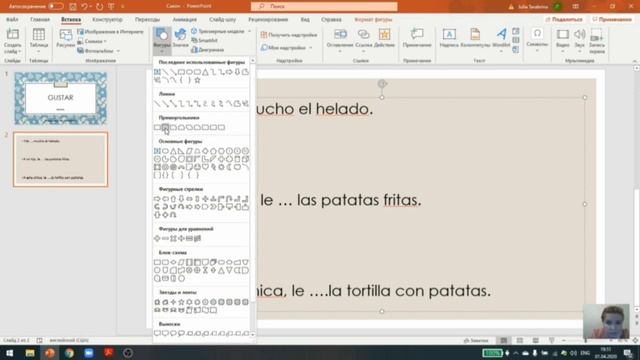Click the Поделиться (Share) button
This screenshot has width=640, height=360.
click(x=564, y=20)
